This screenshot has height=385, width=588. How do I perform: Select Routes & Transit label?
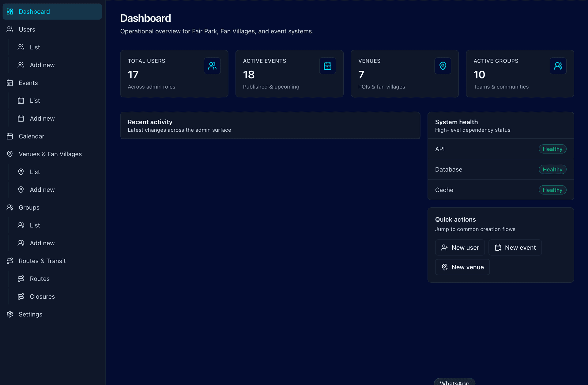[42, 261]
